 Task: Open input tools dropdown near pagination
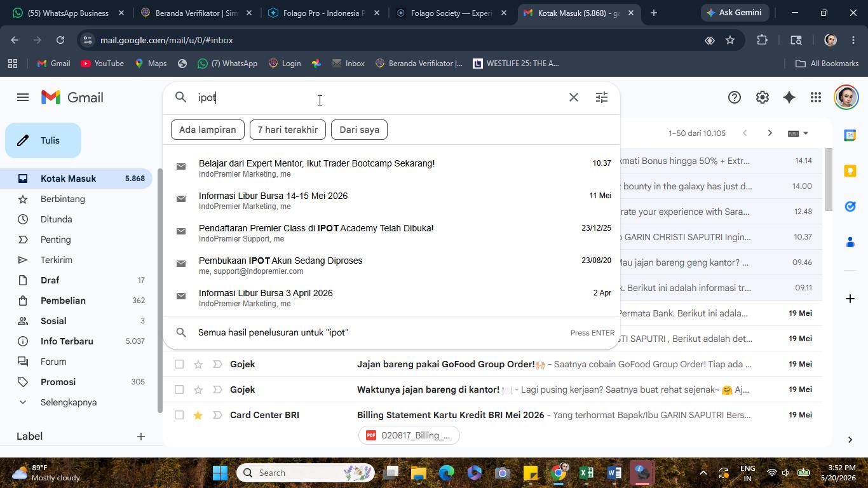[x=798, y=133]
